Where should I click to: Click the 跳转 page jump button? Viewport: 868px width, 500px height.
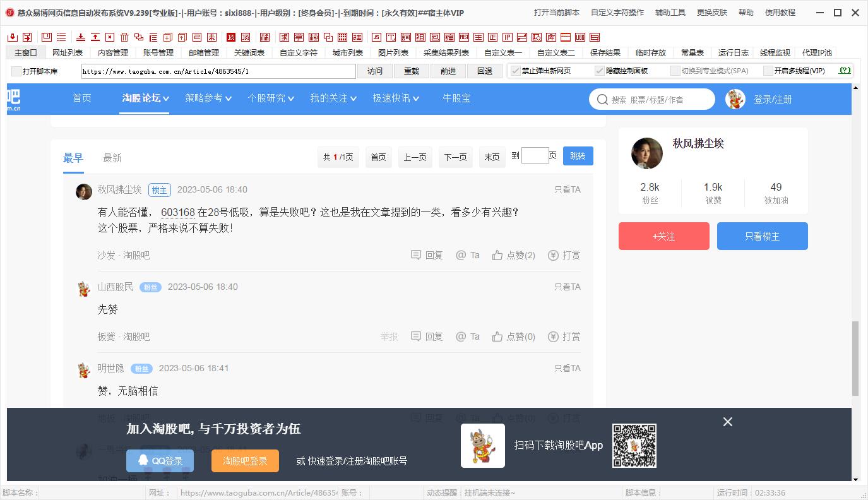coord(578,157)
